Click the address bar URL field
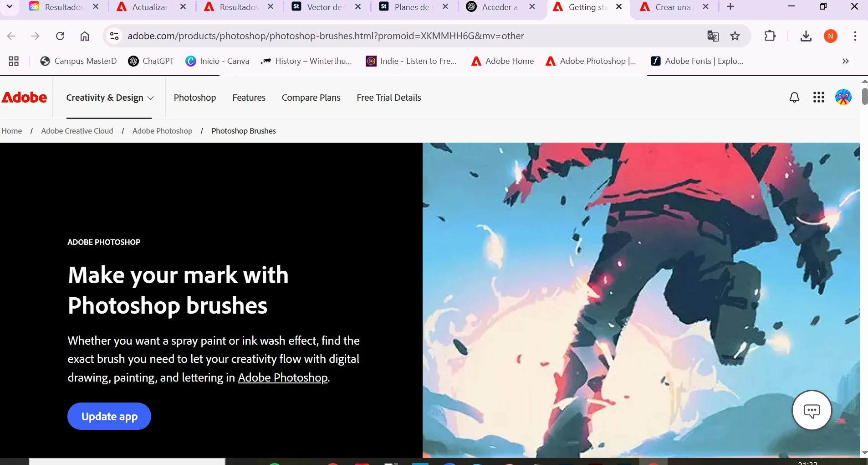This screenshot has height=465, width=868. (x=326, y=36)
